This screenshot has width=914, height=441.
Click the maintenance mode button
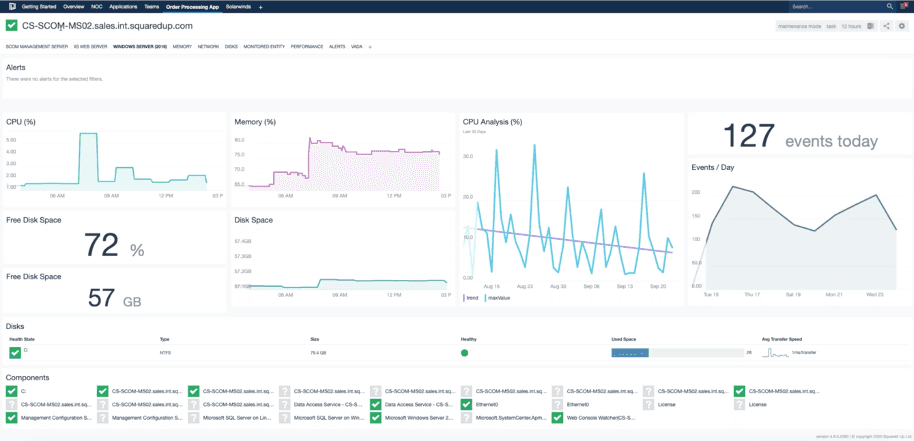799,26
